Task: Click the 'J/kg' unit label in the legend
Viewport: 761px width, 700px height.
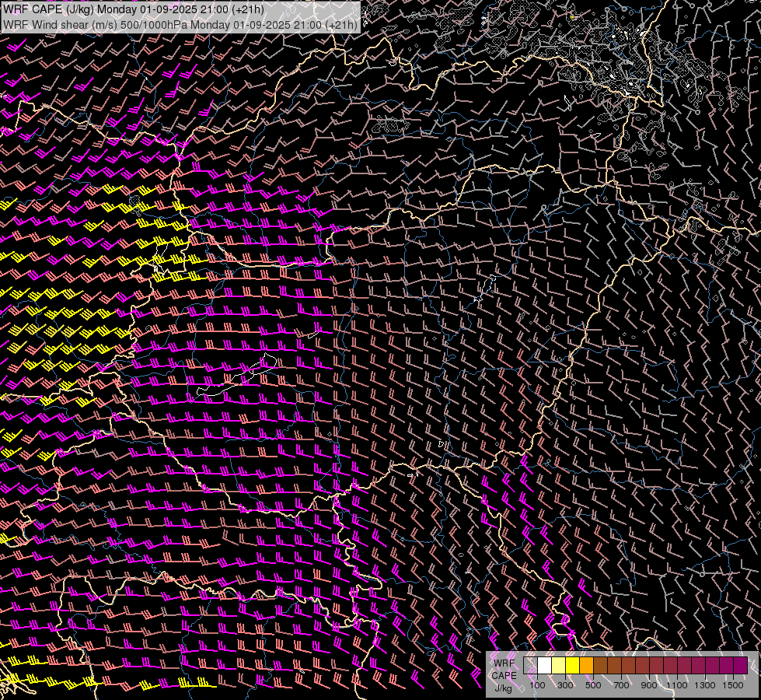Action: (x=504, y=688)
